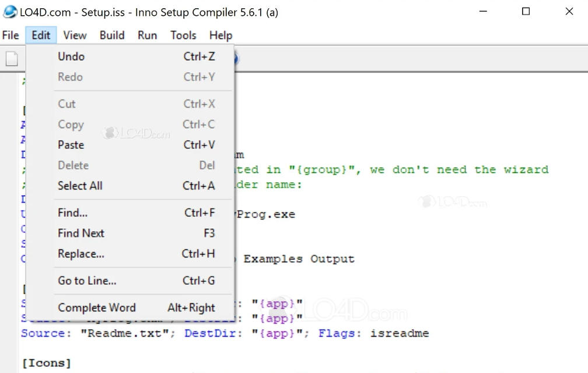Open the Replace... dialog
Viewport: 588px width, 373px height.
80,254
